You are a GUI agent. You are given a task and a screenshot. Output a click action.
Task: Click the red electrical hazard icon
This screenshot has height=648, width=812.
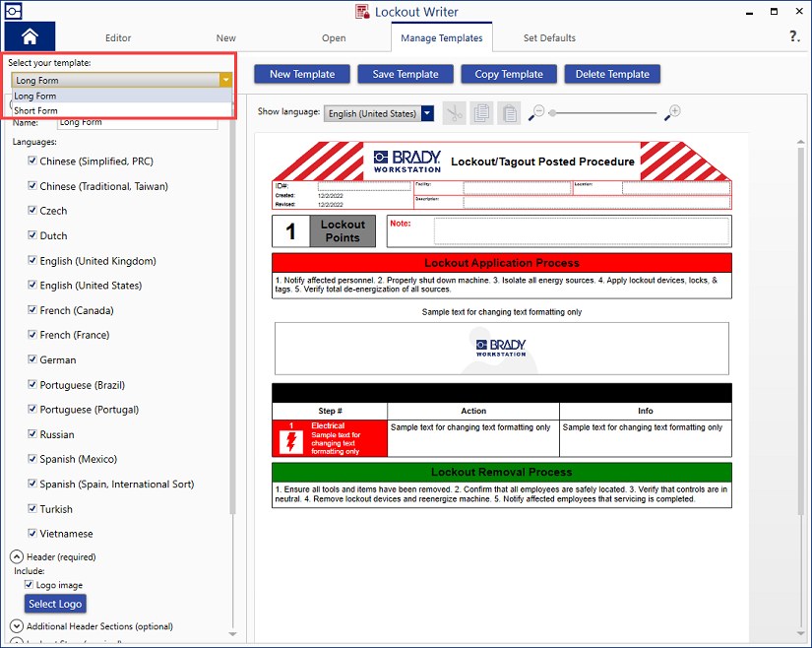pos(291,442)
